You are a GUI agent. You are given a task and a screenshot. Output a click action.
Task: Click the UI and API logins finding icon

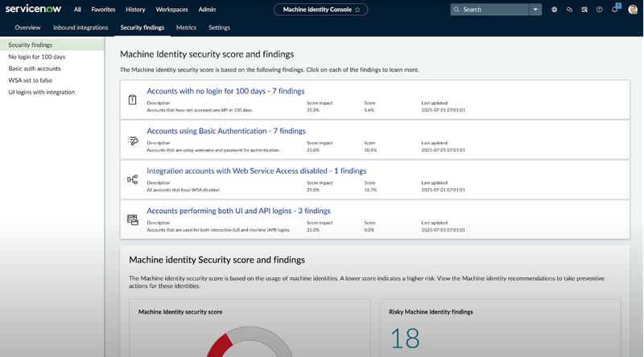click(x=133, y=220)
